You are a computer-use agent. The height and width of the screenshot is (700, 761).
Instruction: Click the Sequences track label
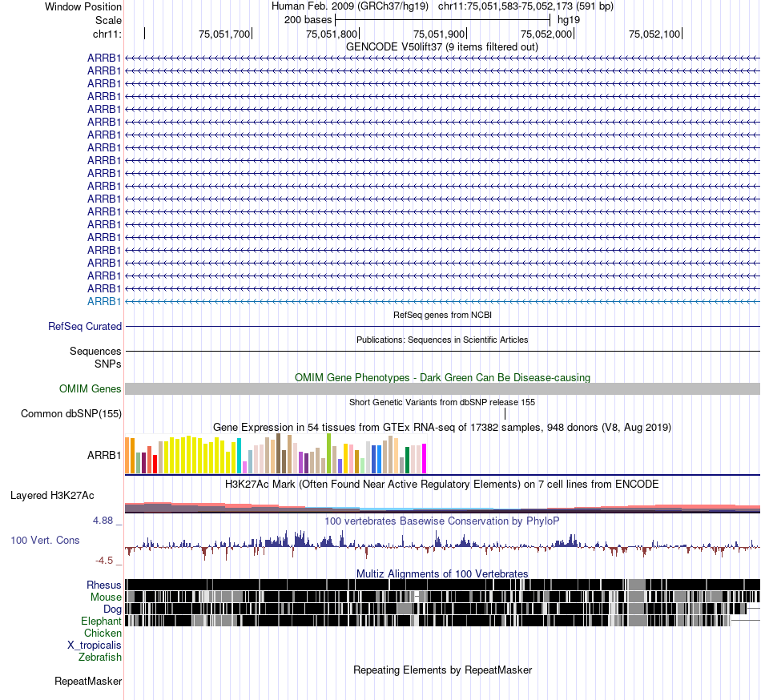click(95, 352)
